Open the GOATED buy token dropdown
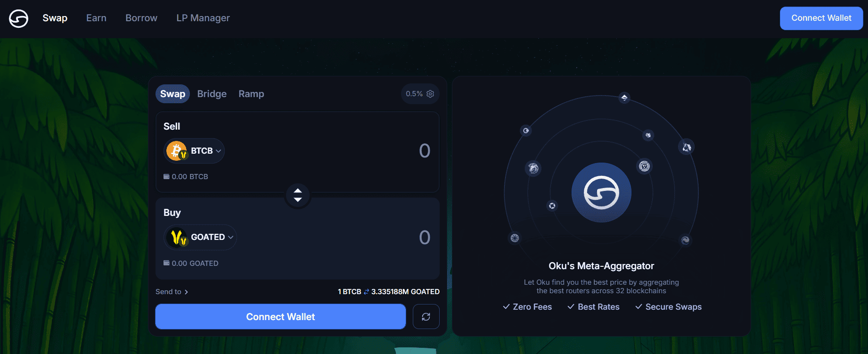Screen dimensions: 868x354 coord(200,237)
